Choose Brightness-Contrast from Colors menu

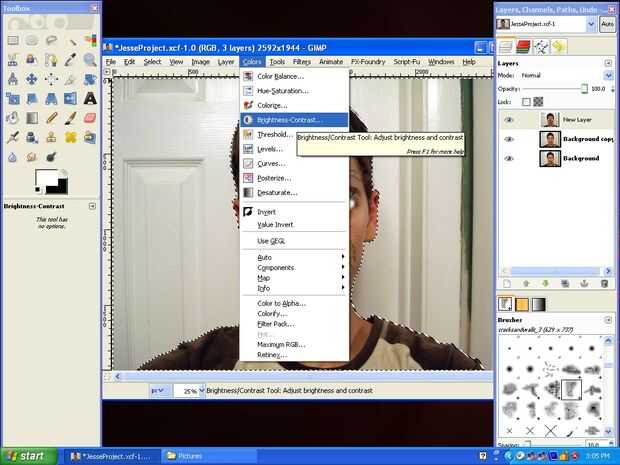coord(294,120)
